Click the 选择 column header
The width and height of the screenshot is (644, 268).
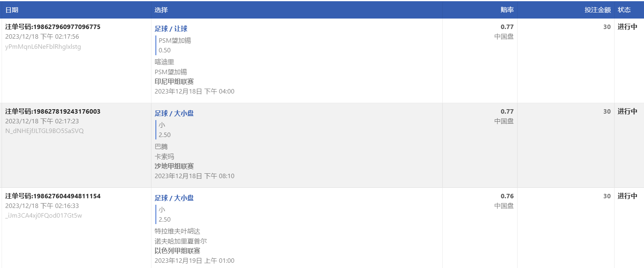click(x=161, y=10)
